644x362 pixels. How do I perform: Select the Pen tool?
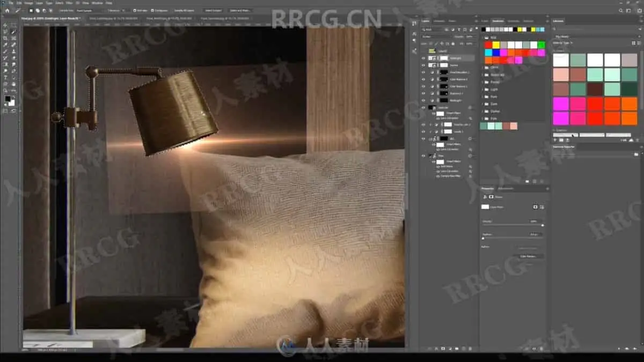coord(13,71)
